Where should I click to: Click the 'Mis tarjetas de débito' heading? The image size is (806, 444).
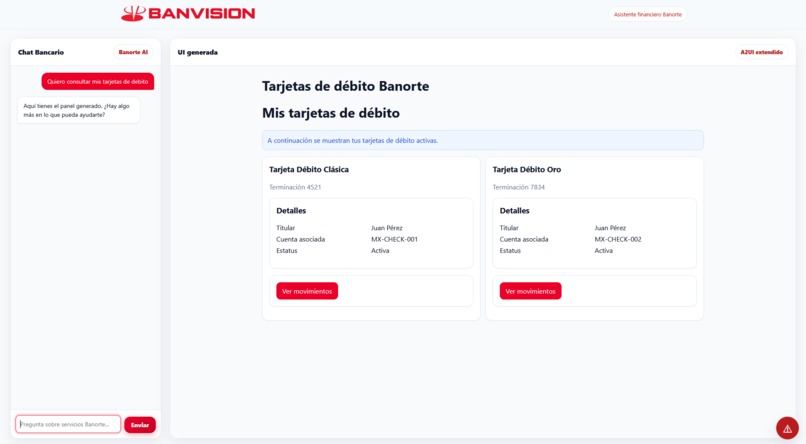click(331, 113)
